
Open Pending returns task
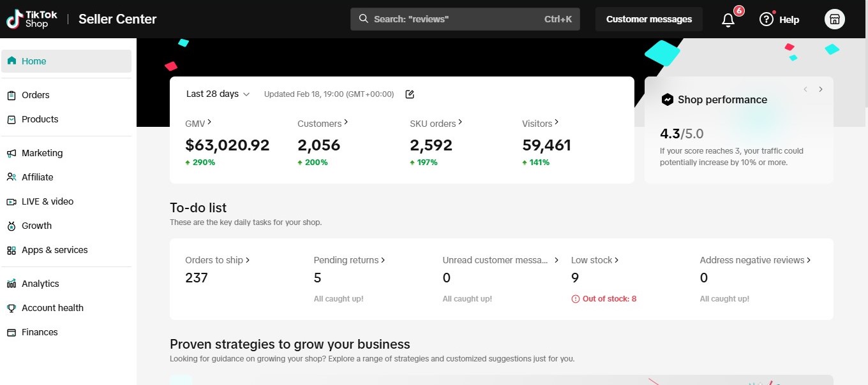click(x=350, y=260)
